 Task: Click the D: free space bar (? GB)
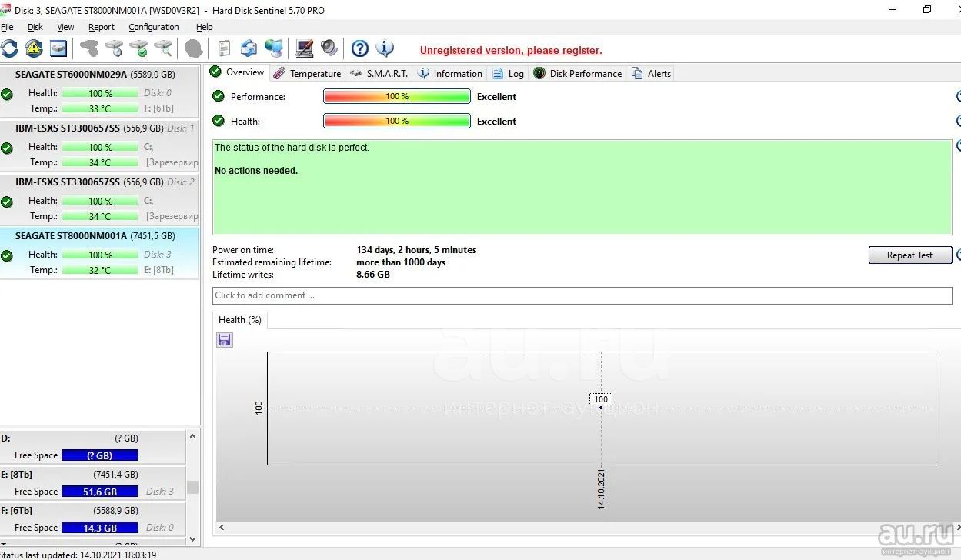[100, 455]
